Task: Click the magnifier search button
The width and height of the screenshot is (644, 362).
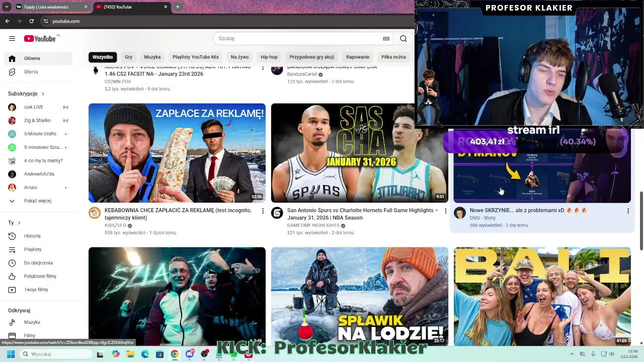Action: [404, 39]
